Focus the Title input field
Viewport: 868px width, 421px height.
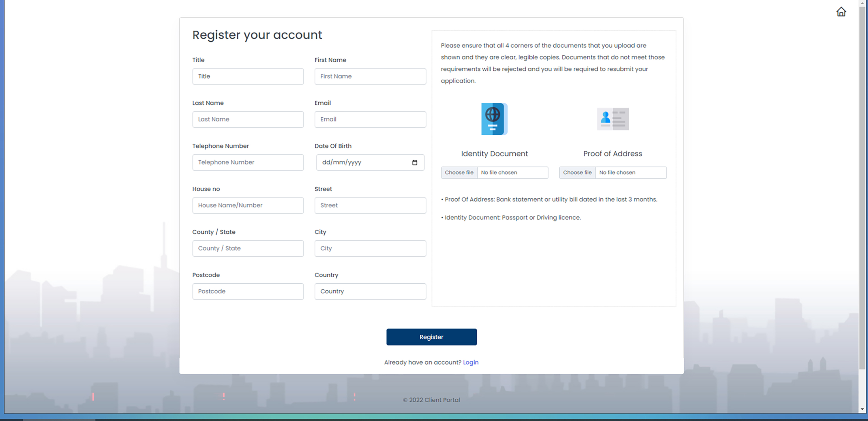(x=248, y=76)
